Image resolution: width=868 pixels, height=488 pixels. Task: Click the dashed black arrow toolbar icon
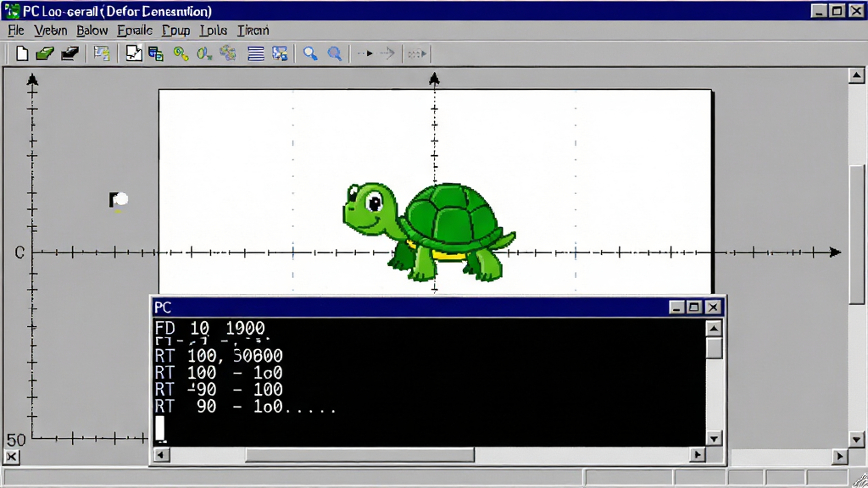click(365, 53)
